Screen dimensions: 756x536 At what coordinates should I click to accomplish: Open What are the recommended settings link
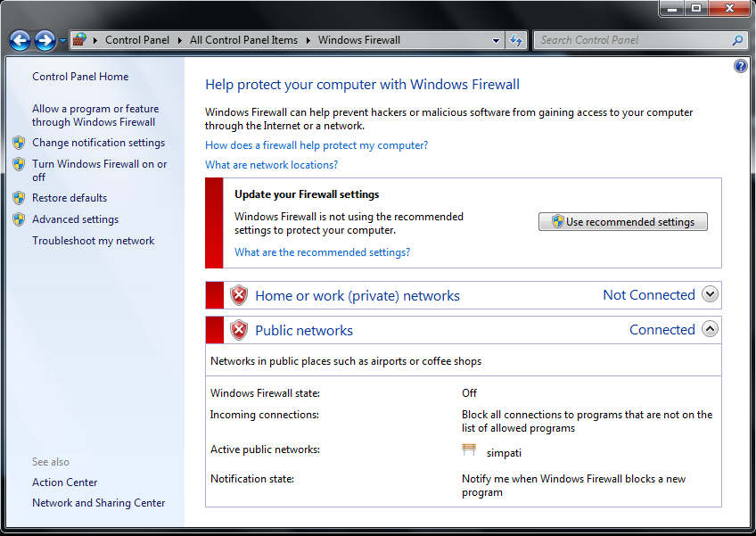(x=322, y=252)
